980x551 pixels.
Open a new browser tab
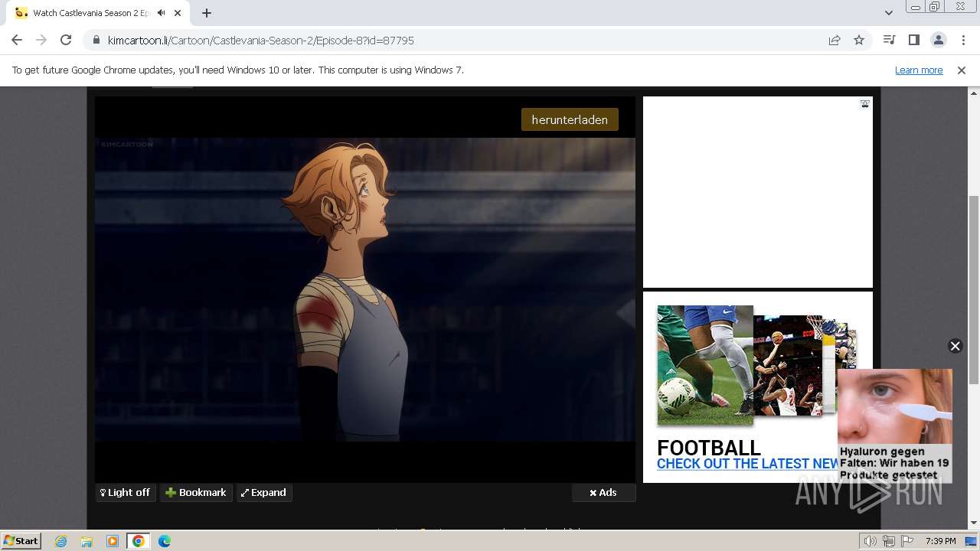click(x=207, y=13)
